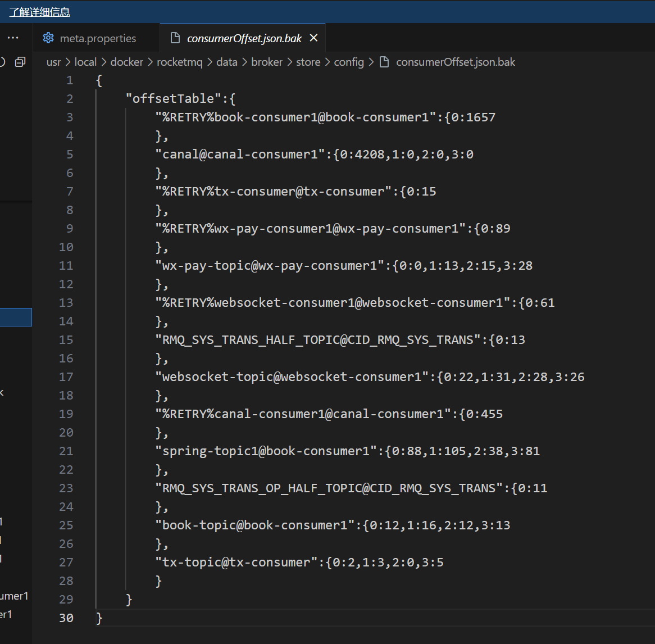Open the sidebar more actions ellipsis menu
The image size is (655, 644).
point(13,38)
